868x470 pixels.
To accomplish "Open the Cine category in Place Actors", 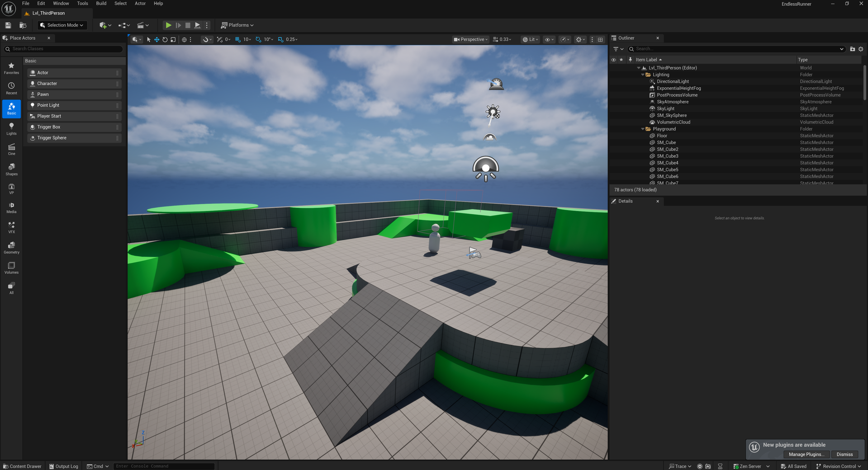I will click(x=11, y=150).
